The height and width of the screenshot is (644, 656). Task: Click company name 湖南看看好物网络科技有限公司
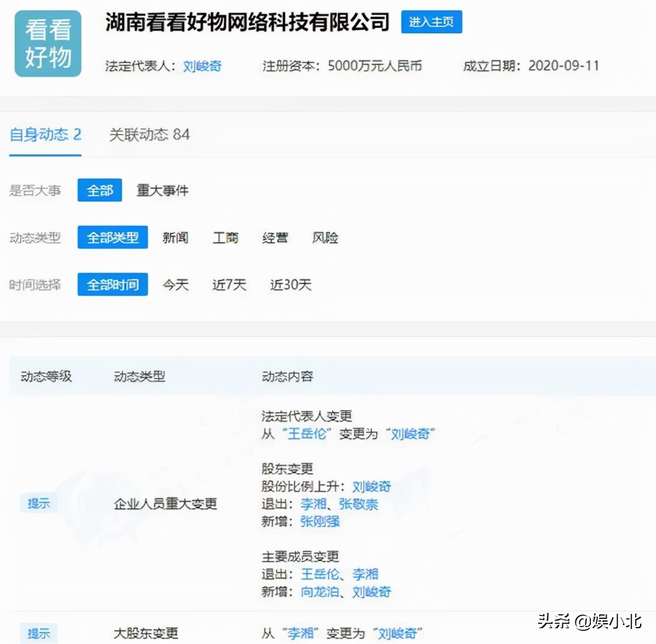[248, 22]
